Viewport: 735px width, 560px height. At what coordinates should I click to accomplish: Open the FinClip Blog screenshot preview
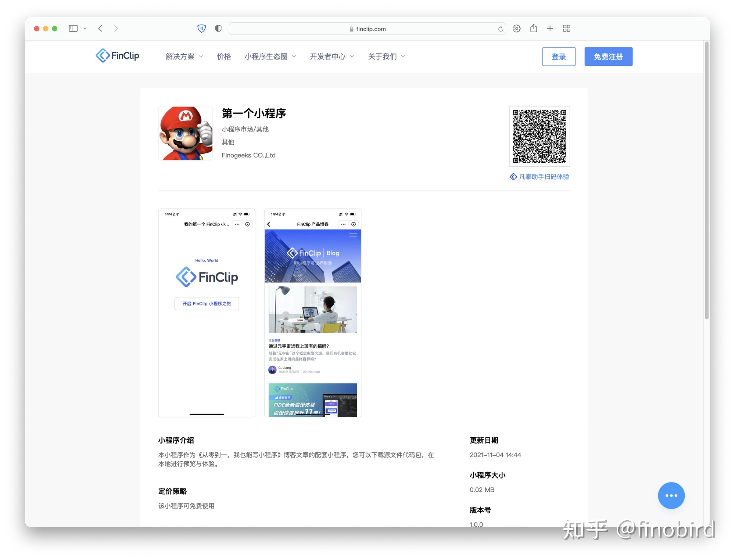click(313, 313)
